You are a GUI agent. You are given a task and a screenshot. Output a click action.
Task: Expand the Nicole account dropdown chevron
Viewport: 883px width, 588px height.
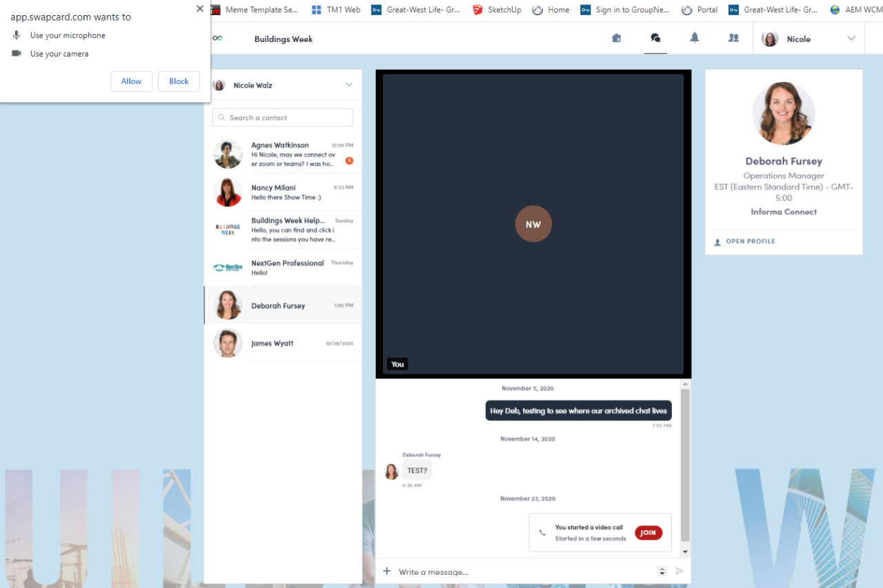851,39
